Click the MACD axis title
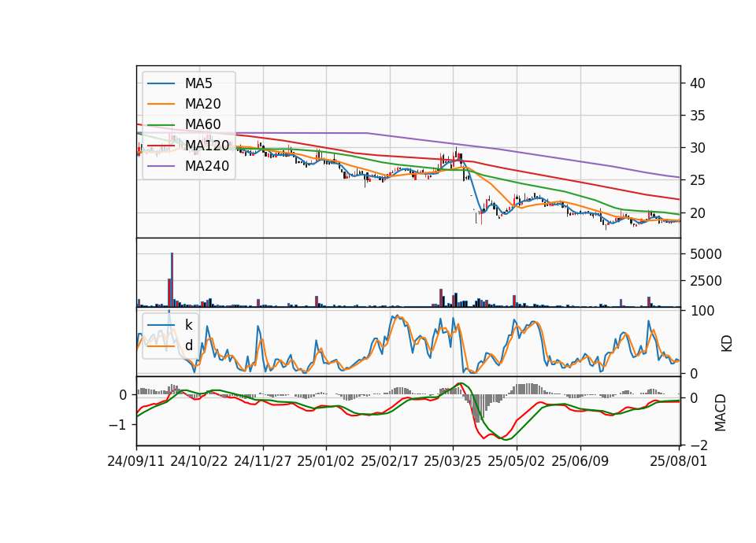This screenshot has height=543, width=756. coord(721,412)
